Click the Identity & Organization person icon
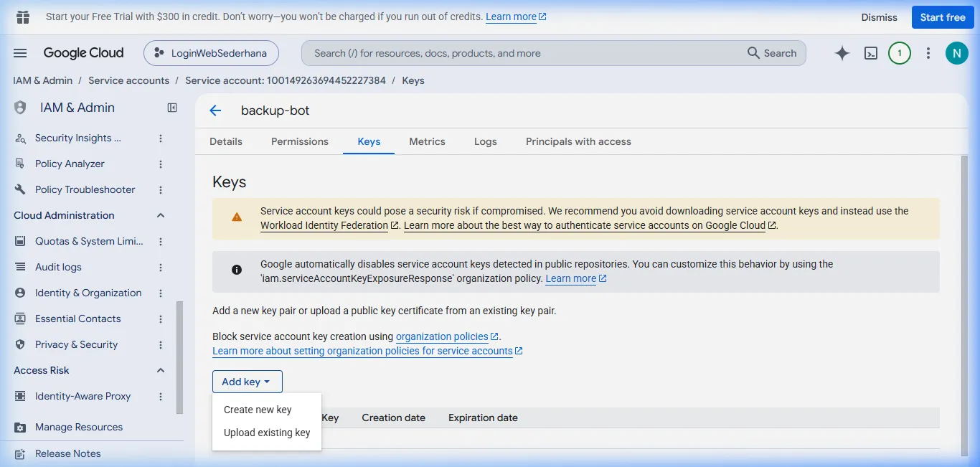Screen dimensions: 980x467 [21, 293]
